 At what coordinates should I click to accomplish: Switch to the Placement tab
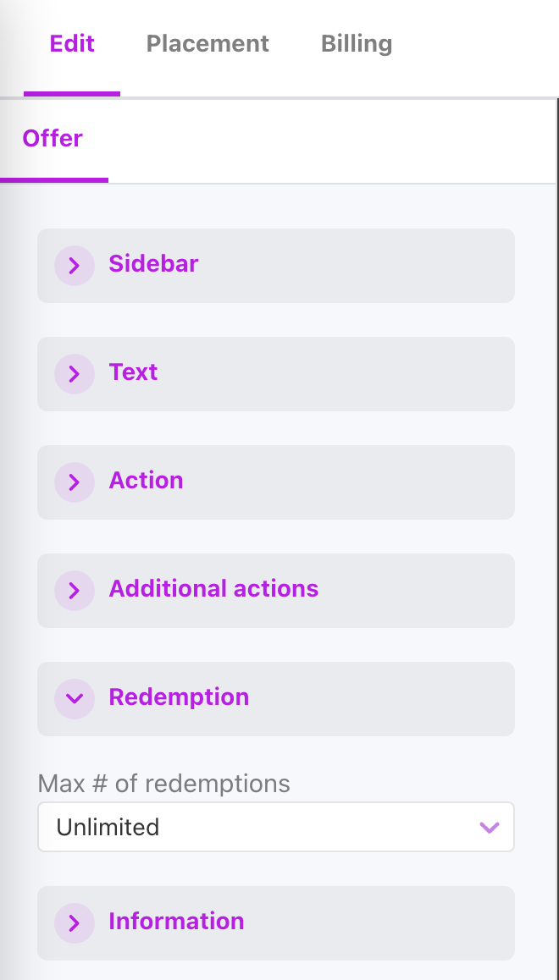pyautogui.click(x=208, y=43)
